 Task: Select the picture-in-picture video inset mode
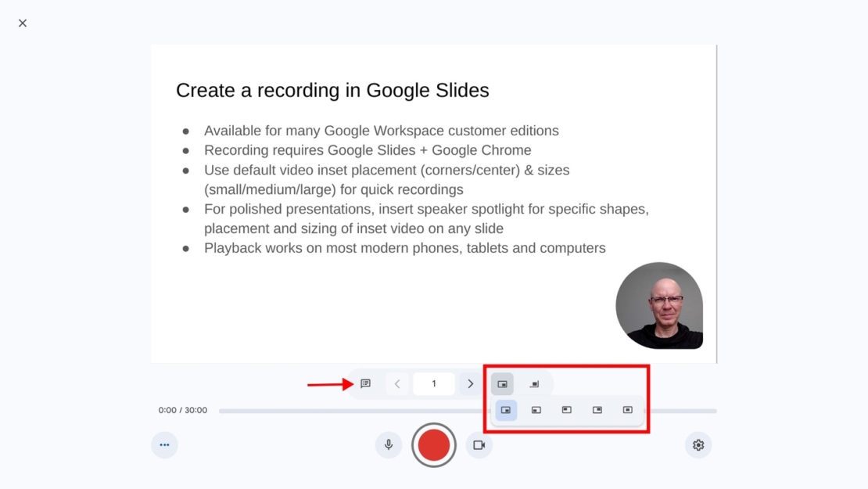[502, 383]
